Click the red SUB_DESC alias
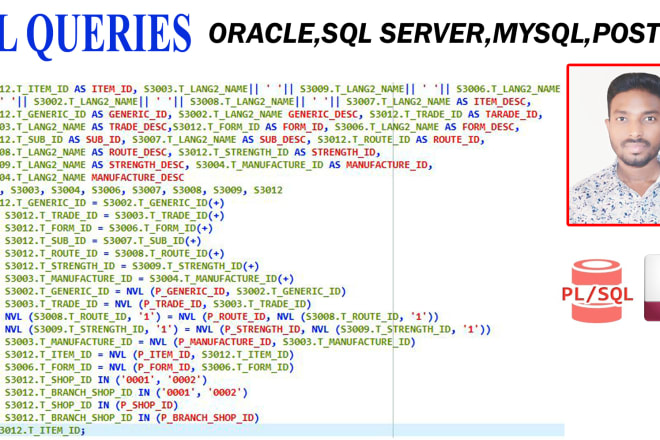 [282, 140]
